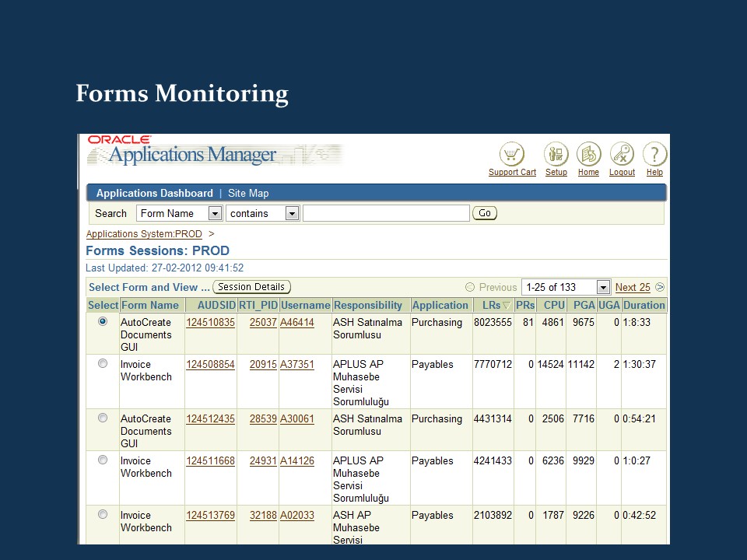Expand the 1-25 of 133 range selector
This screenshot has width=747, height=560.
[604, 287]
